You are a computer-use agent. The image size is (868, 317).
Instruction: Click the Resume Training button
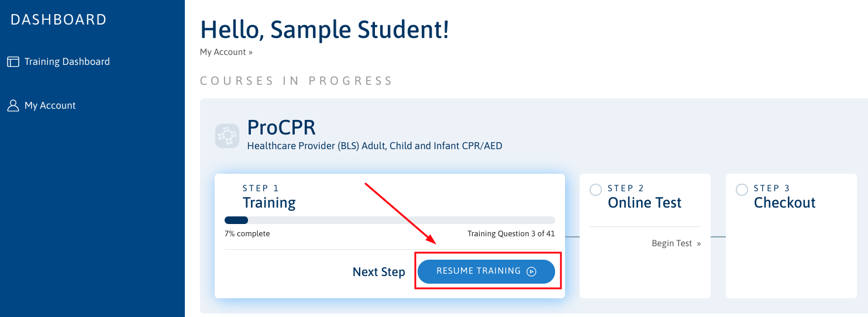coord(487,271)
